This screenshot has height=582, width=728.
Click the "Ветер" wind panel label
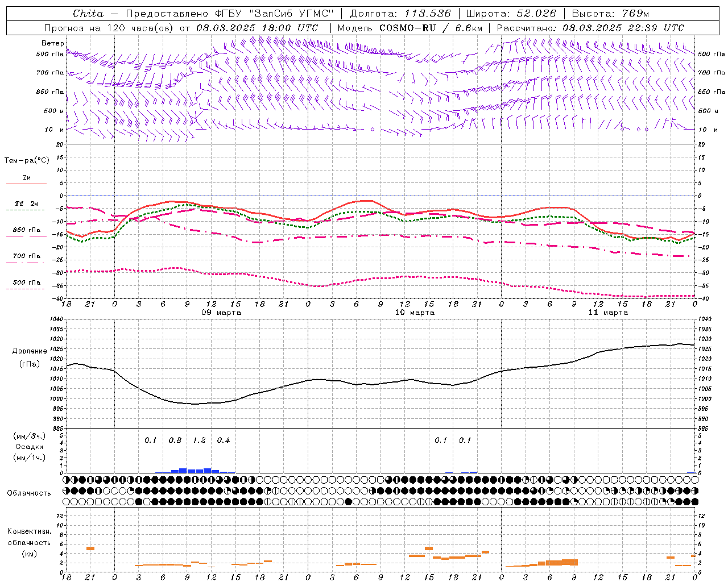[52, 43]
